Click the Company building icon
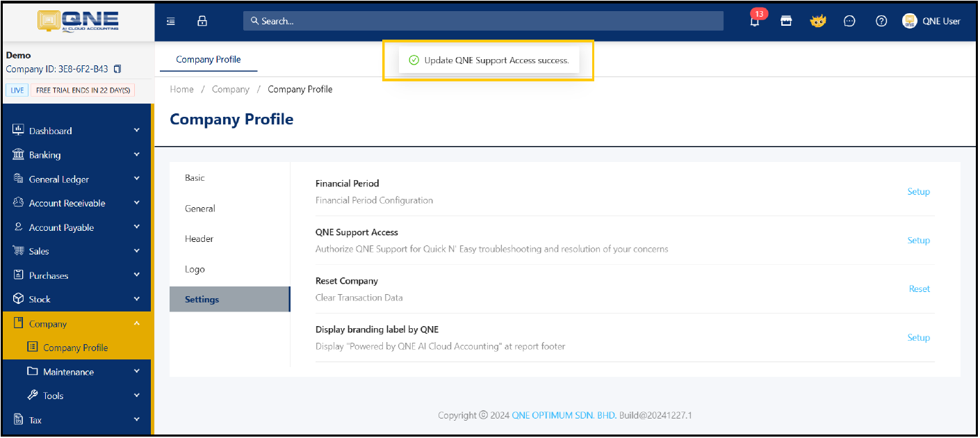980x438 pixels. click(x=19, y=323)
